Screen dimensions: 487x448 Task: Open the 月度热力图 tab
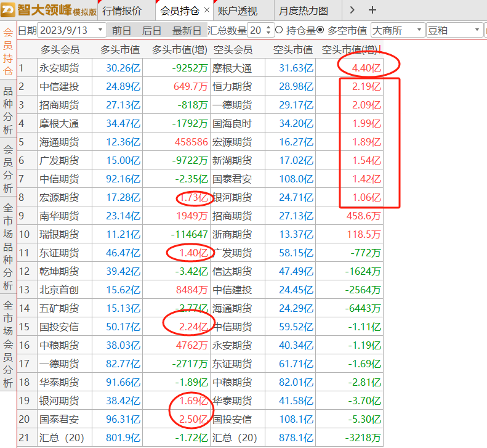click(x=304, y=11)
